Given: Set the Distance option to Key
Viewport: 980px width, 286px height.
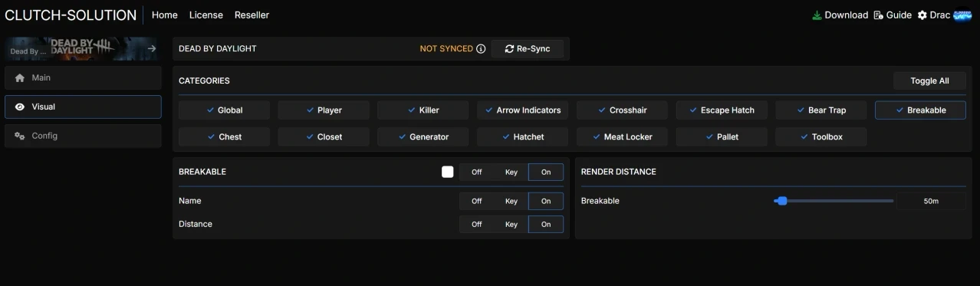Looking at the screenshot, I should pyautogui.click(x=511, y=225).
